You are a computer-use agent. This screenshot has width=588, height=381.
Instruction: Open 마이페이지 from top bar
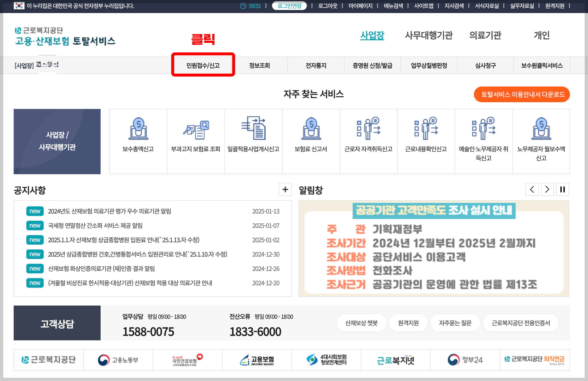360,6
